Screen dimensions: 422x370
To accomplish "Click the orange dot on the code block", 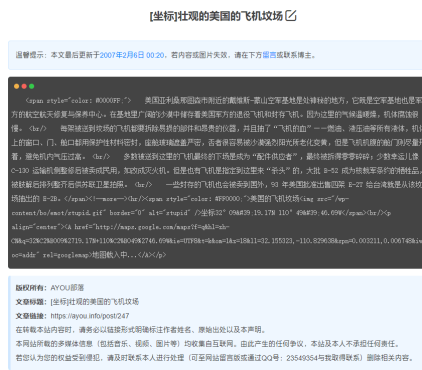I will [x=16, y=86].
